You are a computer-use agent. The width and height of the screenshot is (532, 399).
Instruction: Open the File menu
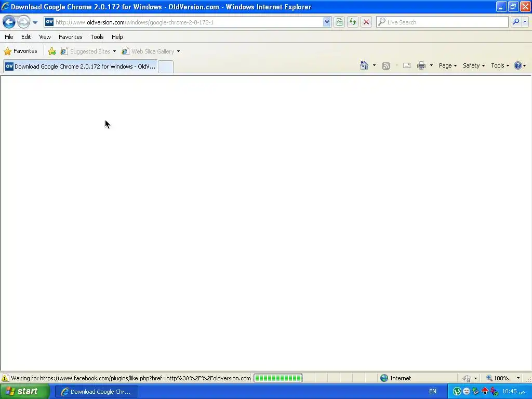[9, 37]
